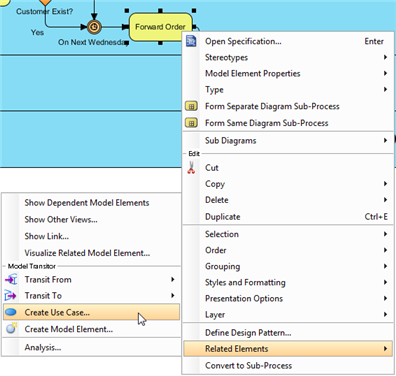Click the Yes flow label

click(37, 32)
